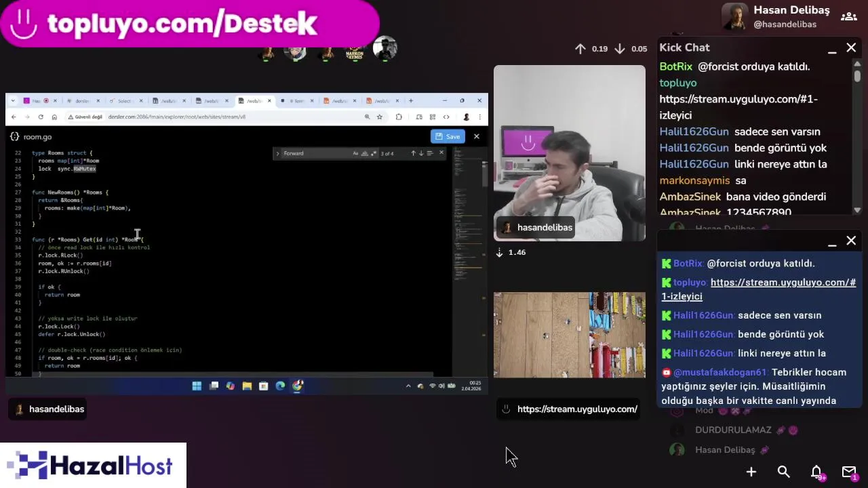Bookmark the page with the star icon
The height and width of the screenshot is (488, 868).
[380, 117]
